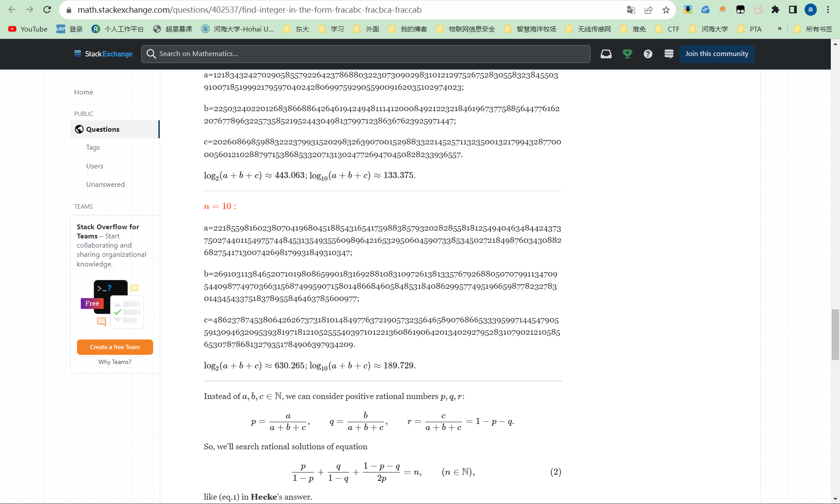Toggle the browser side panel icon
The width and height of the screenshot is (840, 504).
(x=793, y=10)
